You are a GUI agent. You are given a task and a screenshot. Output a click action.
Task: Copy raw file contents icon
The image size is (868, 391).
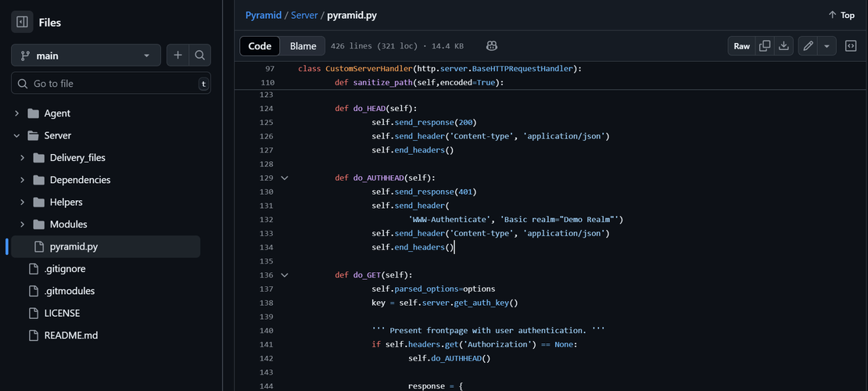tap(766, 46)
